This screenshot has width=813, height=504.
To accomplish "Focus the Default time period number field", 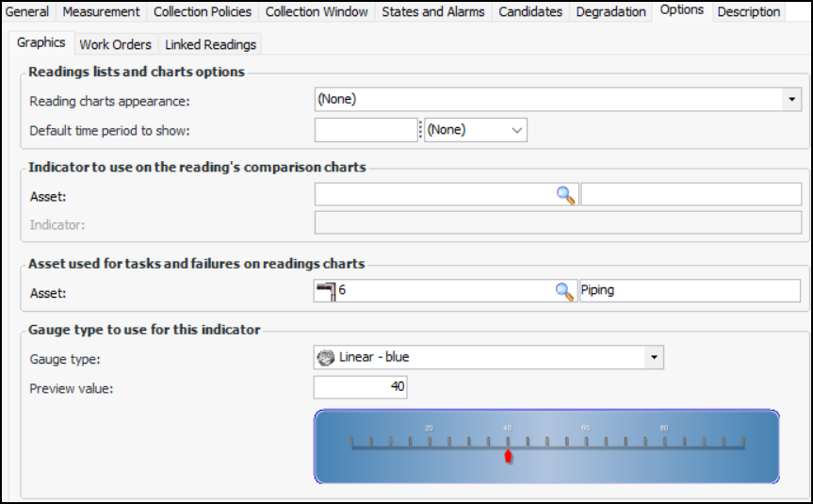I will pyautogui.click(x=366, y=130).
